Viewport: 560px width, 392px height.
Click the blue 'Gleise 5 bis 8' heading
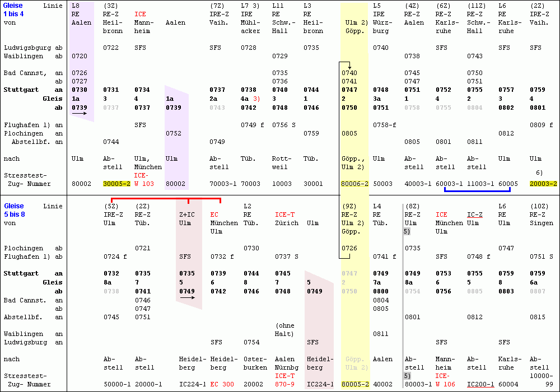click(15, 211)
